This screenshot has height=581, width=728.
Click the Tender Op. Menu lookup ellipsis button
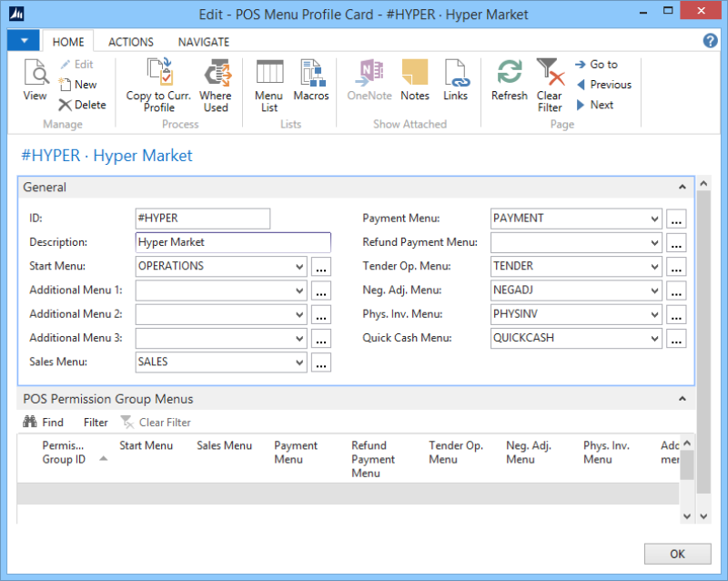(x=676, y=268)
